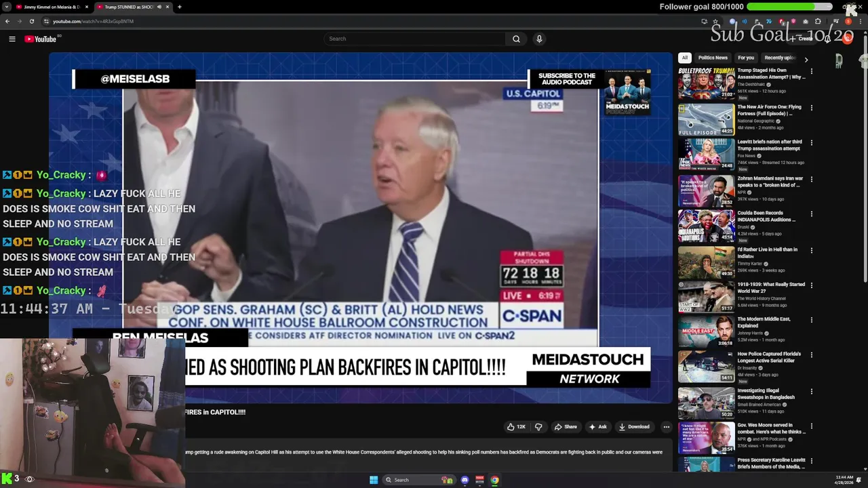868x488 pixels.
Task: Open the Chrome taskbar icon
Action: coord(495,480)
